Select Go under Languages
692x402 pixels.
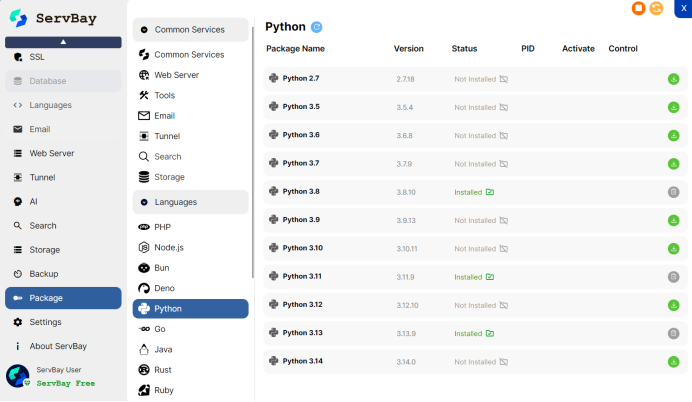pos(191,329)
